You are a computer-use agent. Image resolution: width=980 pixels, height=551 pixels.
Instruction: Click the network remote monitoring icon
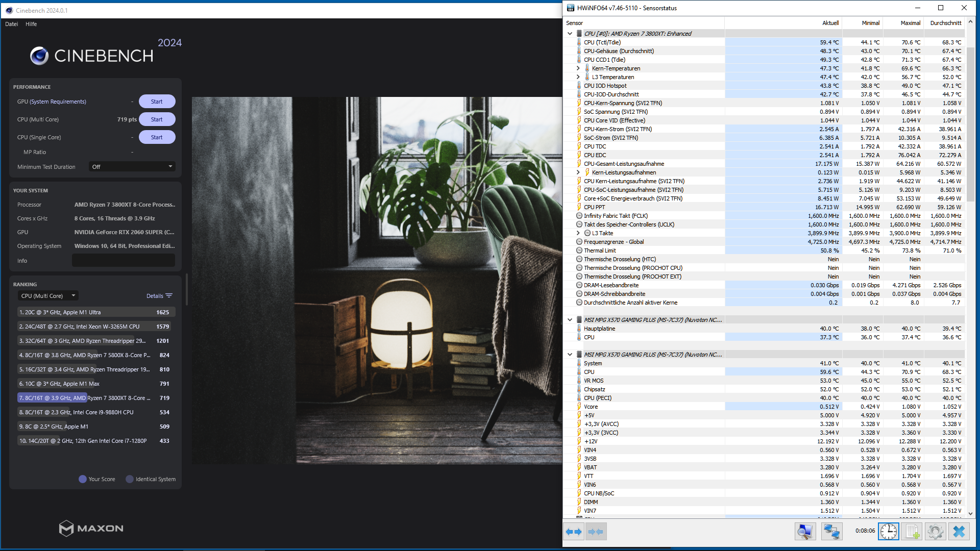831,532
